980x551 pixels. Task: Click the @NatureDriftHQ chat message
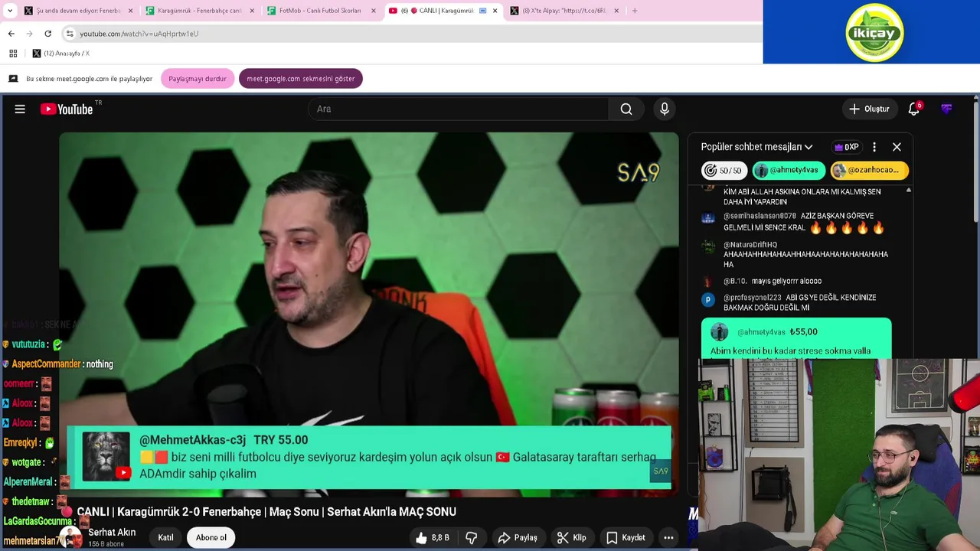click(796, 254)
